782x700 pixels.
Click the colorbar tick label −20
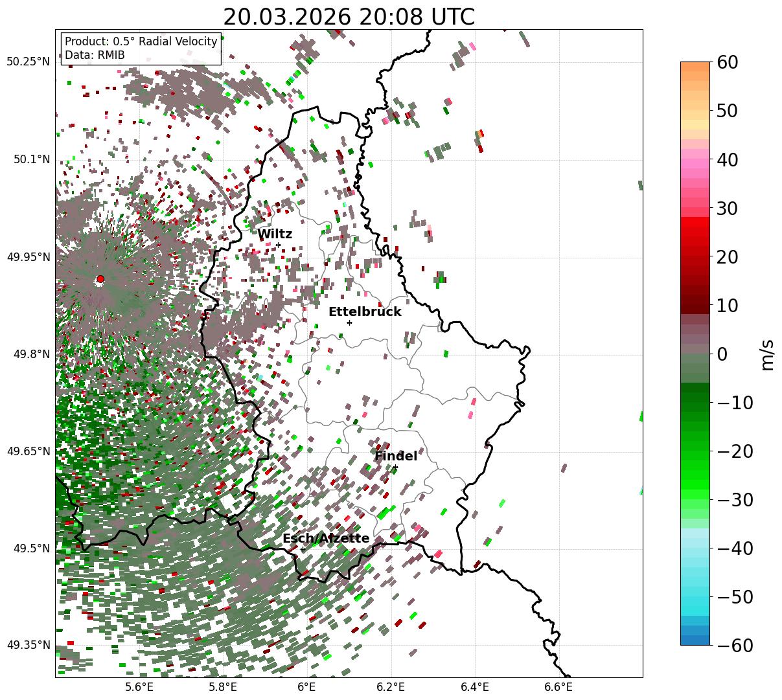click(x=735, y=451)
